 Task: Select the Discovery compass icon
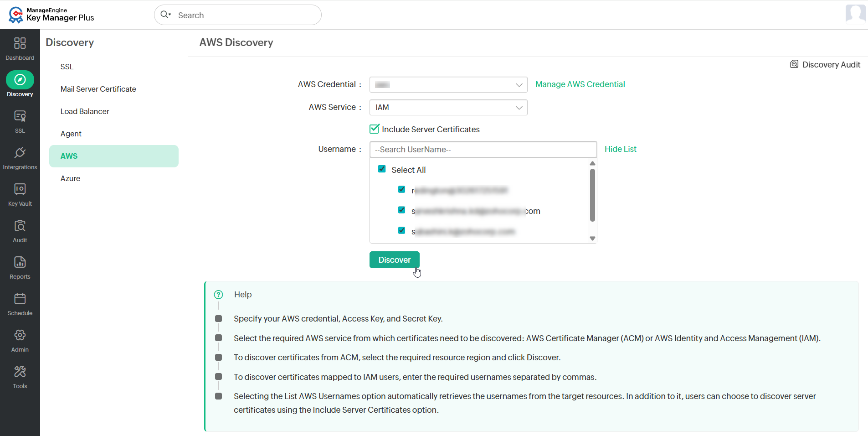click(20, 80)
